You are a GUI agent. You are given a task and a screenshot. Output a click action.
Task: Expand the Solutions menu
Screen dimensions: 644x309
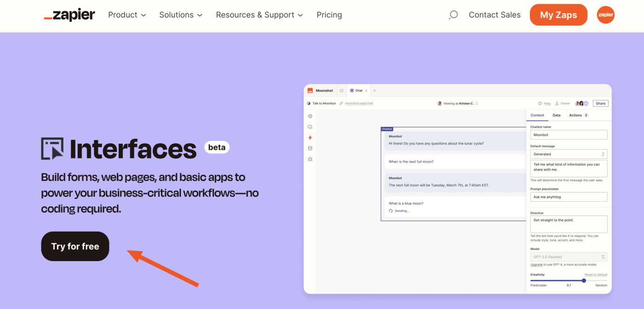pos(181,15)
